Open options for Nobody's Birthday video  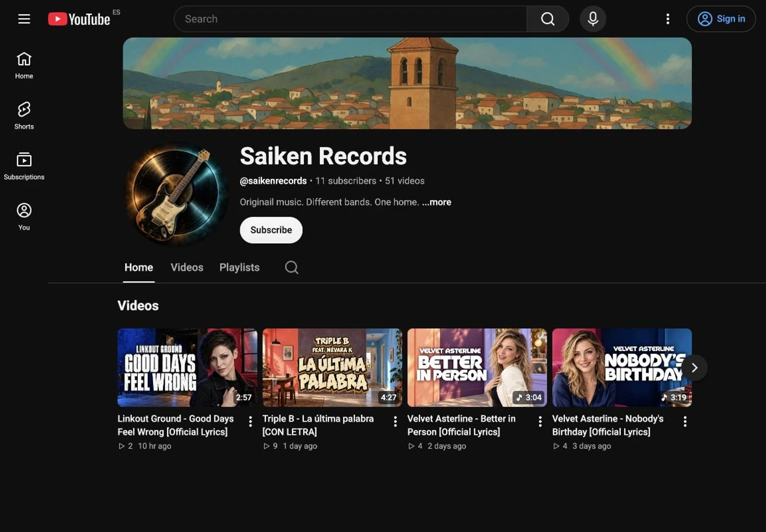pyautogui.click(x=685, y=421)
